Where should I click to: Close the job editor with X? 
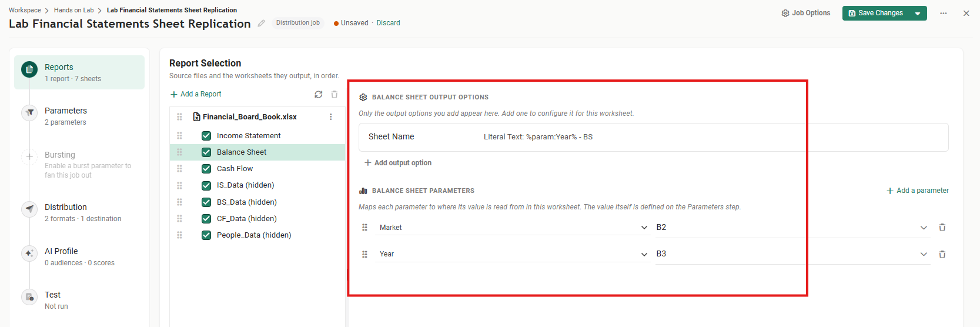click(966, 13)
